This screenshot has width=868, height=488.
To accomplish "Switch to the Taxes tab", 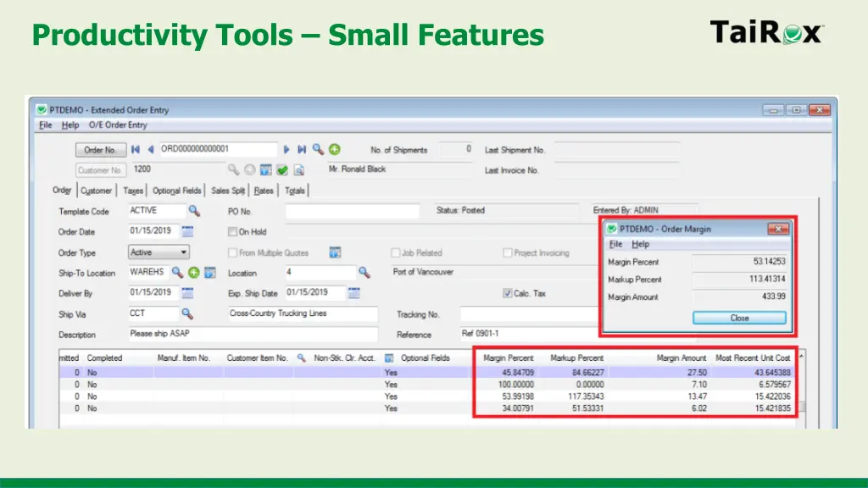I will pyautogui.click(x=133, y=191).
